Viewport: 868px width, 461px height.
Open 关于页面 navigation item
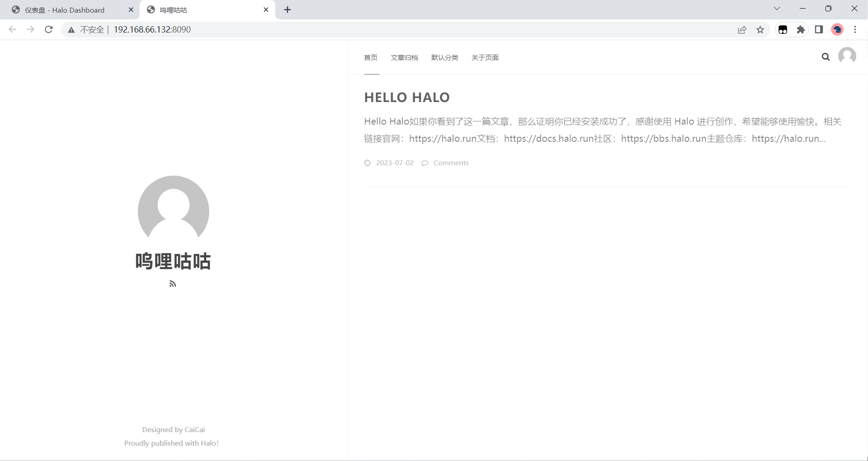[x=485, y=57]
